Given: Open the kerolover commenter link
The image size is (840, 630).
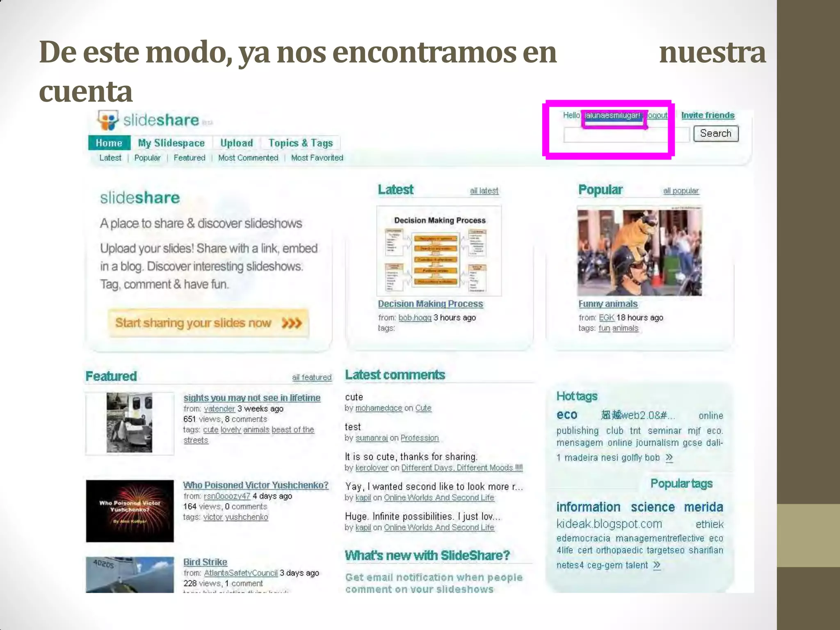Looking at the screenshot, I should [x=372, y=468].
